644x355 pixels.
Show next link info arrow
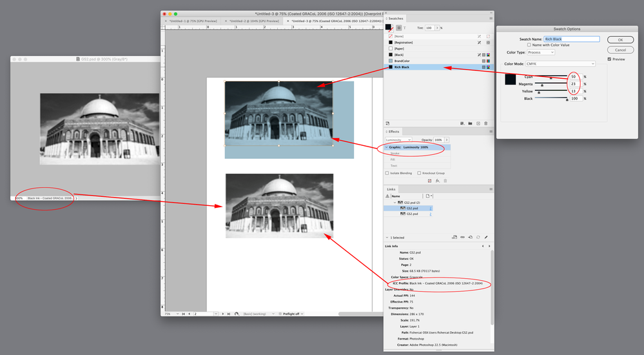(489, 246)
